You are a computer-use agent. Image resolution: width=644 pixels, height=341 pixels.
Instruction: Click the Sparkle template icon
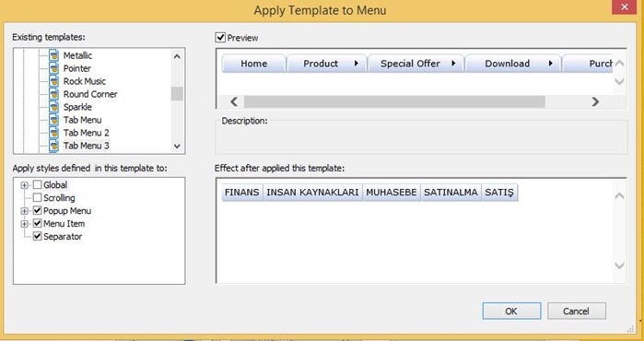coord(53,107)
